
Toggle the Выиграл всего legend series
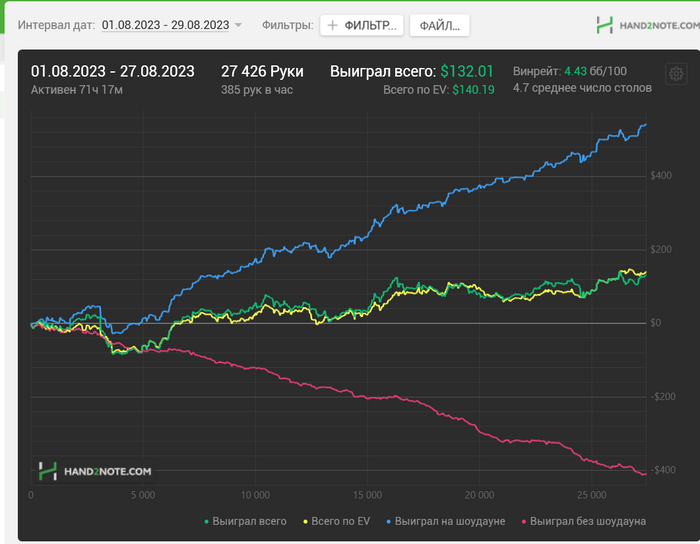(245, 521)
